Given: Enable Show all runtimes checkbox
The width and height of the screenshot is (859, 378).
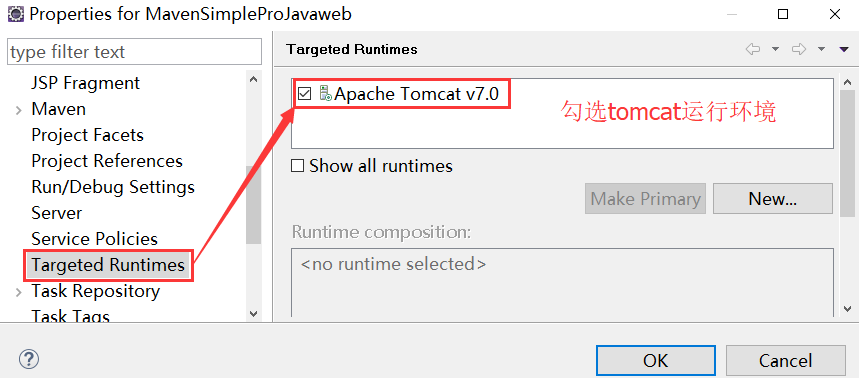Looking at the screenshot, I should [297, 165].
